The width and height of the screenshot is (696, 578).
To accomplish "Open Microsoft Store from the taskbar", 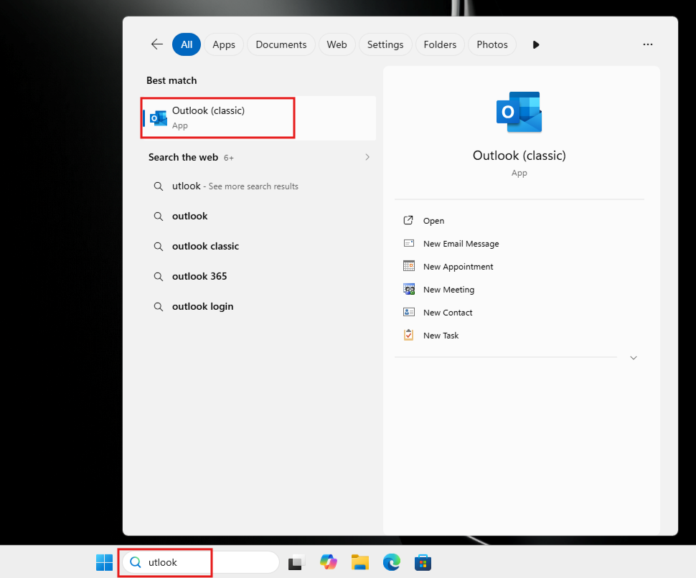I will coord(423,562).
